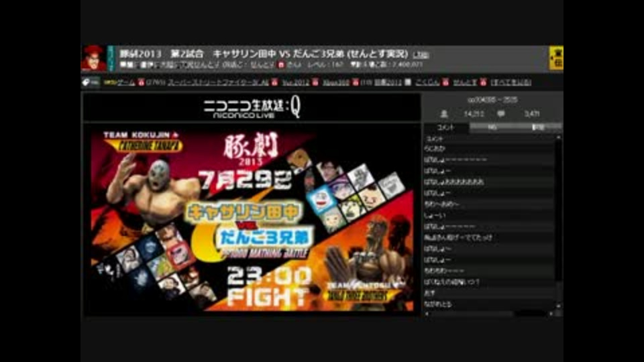Click the lock icon after the Street Fighter tag

274,82
